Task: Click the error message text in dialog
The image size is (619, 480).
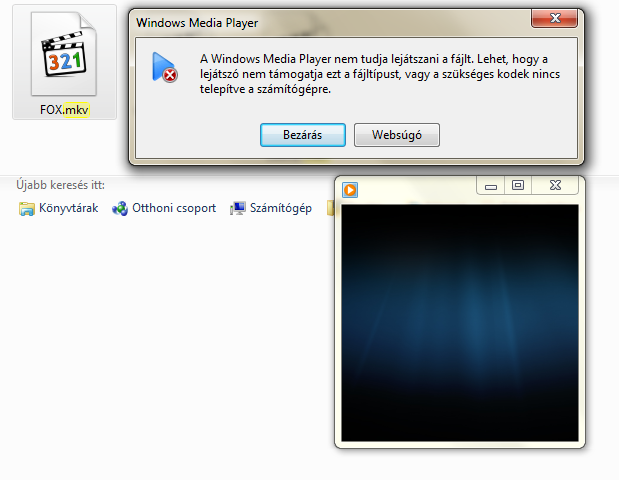Action: [x=380, y=74]
